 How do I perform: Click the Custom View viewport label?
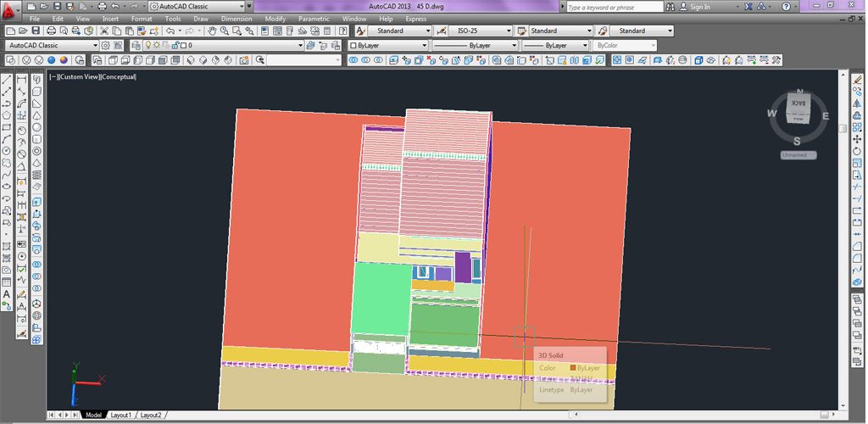click(79, 77)
